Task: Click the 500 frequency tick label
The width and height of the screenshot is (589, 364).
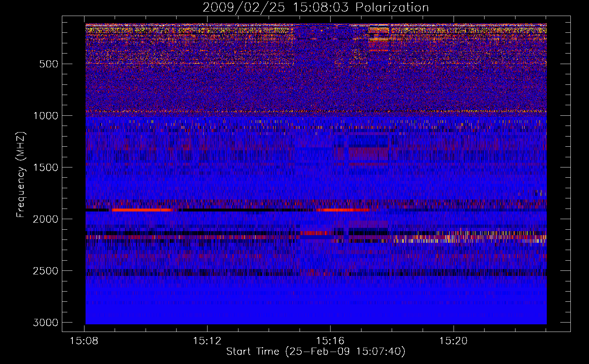Action: [x=49, y=64]
